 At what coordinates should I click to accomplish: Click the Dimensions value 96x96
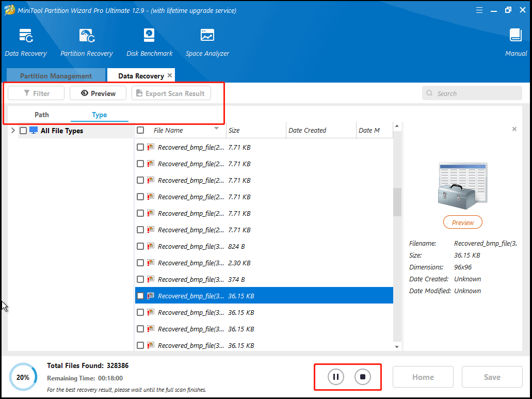click(x=463, y=267)
